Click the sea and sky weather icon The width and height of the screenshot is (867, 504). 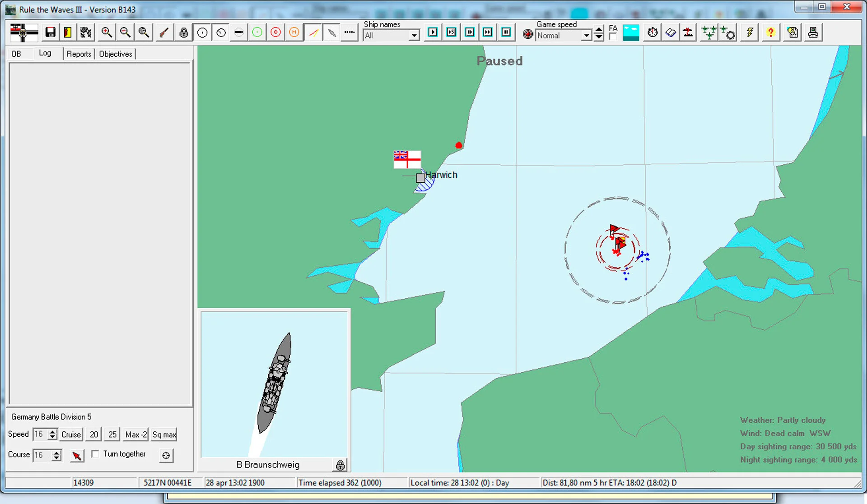click(x=631, y=33)
